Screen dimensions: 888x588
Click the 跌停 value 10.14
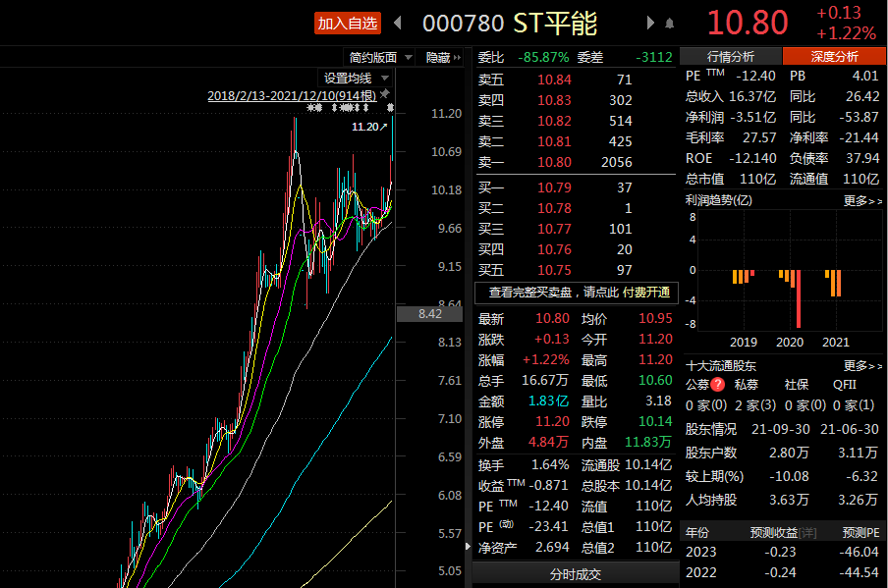click(x=655, y=422)
